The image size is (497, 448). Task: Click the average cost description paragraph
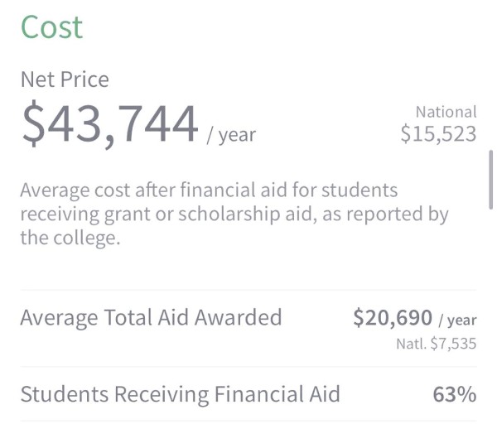234,214
